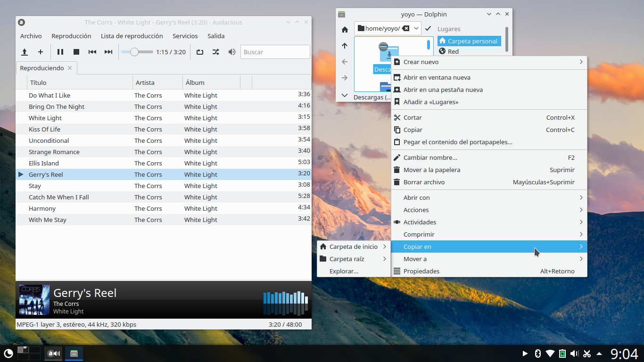The width and height of the screenshot is (644, 362).
Task: Click the Dolphin home folder icon
Action: tap(345, 29)
